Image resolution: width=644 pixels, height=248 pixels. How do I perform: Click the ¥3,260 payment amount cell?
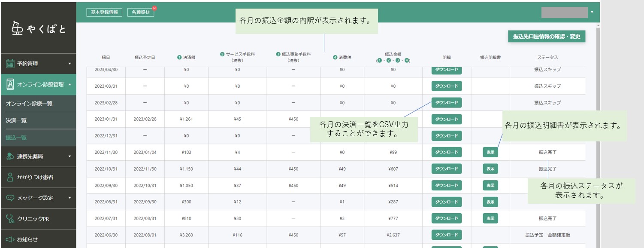pos(186,235)
